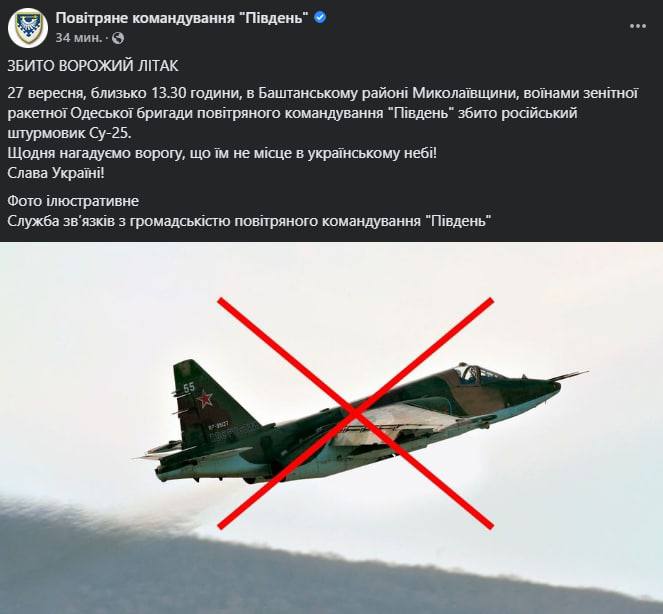Click the line mentioning штурмовик Су-25
The width and height of the screenshot is (663, 614).
(69, 133)
